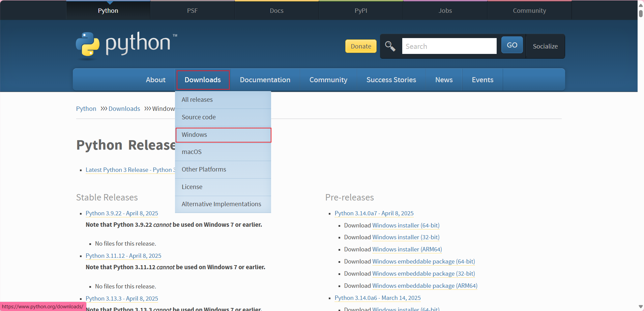
Task: Click the vertical scrollbar thumb
Action: pos(641,13)
